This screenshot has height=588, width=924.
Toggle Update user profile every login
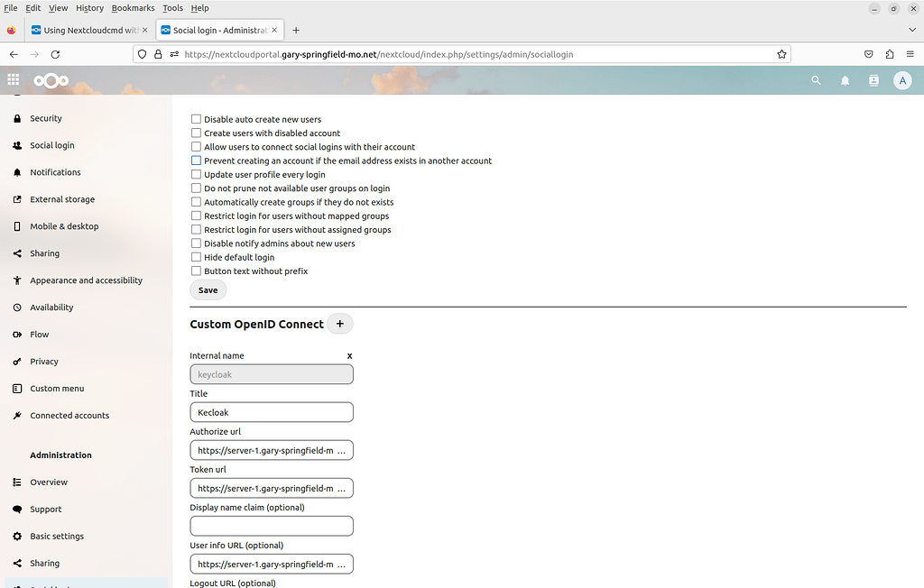[x=196, y=175]
